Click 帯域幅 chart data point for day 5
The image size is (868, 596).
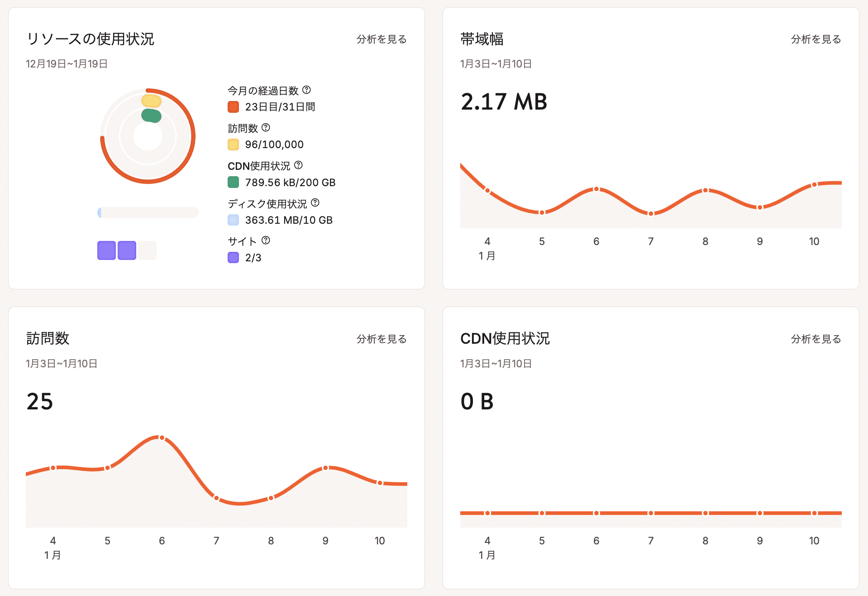tap(542, 212)
